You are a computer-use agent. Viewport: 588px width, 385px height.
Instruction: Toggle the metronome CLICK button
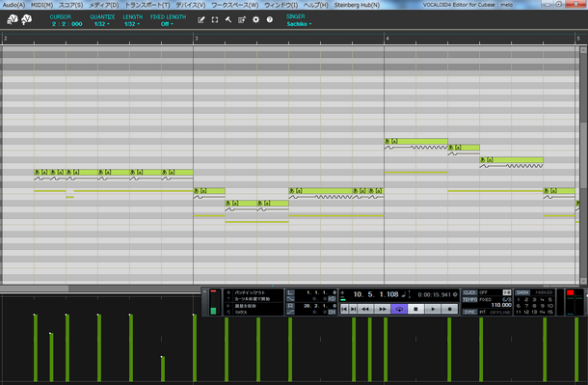pyautogui.click(x=469, y=292)
